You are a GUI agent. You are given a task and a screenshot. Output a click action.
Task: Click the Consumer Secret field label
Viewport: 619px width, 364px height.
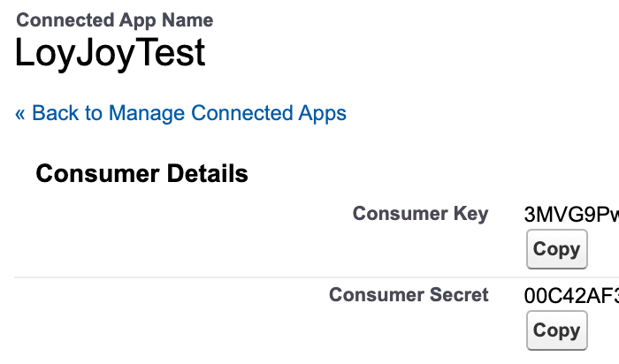409,295
